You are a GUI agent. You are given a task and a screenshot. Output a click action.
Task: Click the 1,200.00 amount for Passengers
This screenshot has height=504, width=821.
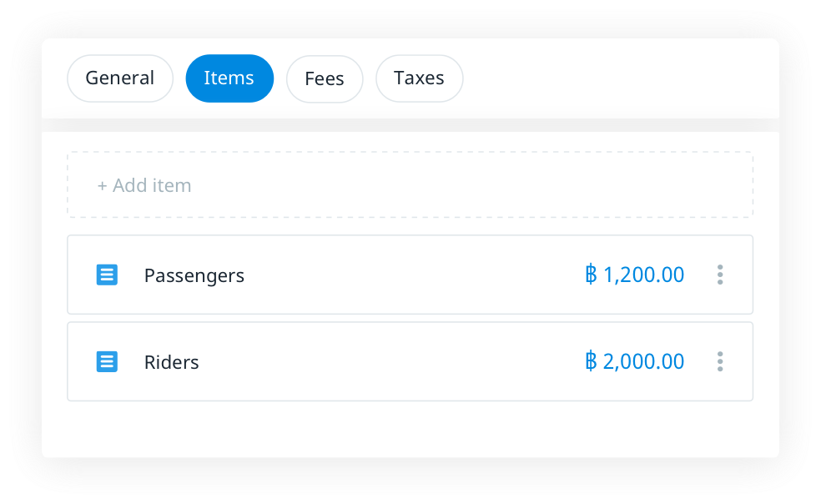tap(643, 275)
